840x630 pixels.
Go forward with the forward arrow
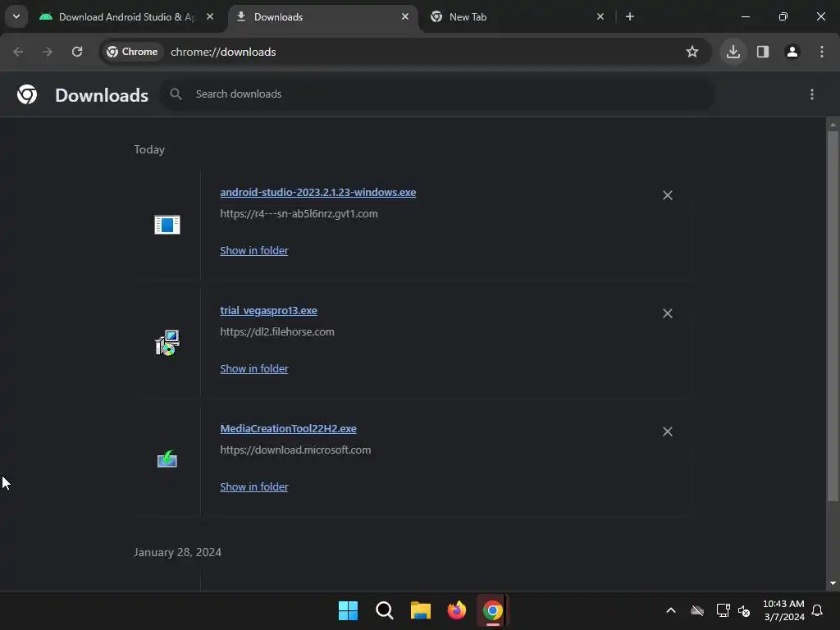pos(48,52)
